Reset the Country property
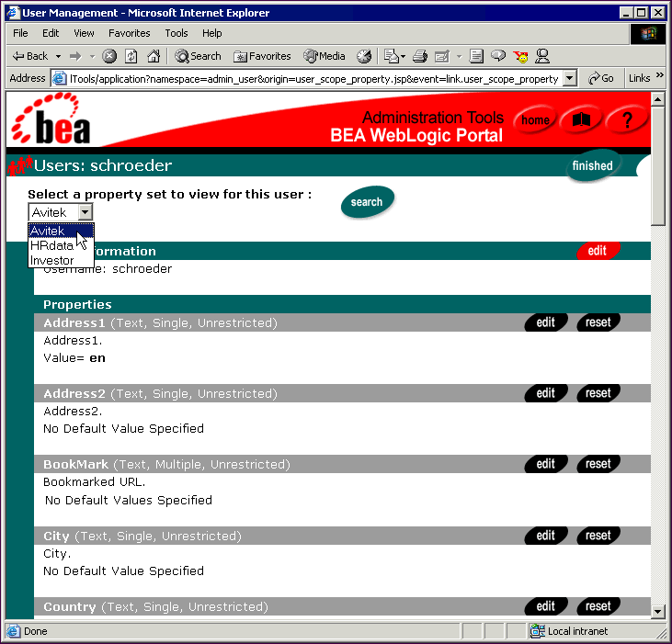This screenshot has height=644, width=672. [x=598, y=606]
